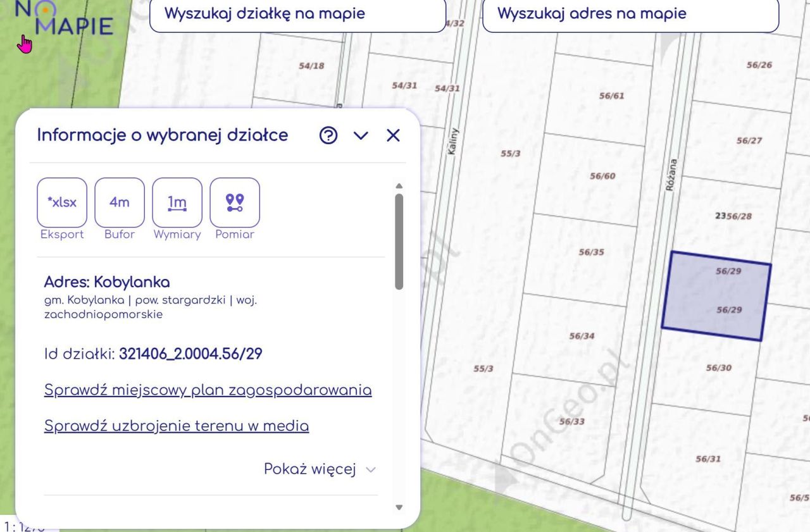Click parcel id 321406_2.0004.56/29 text
Viewport: 810px width, 532px height.
click(x=190, y=354)
